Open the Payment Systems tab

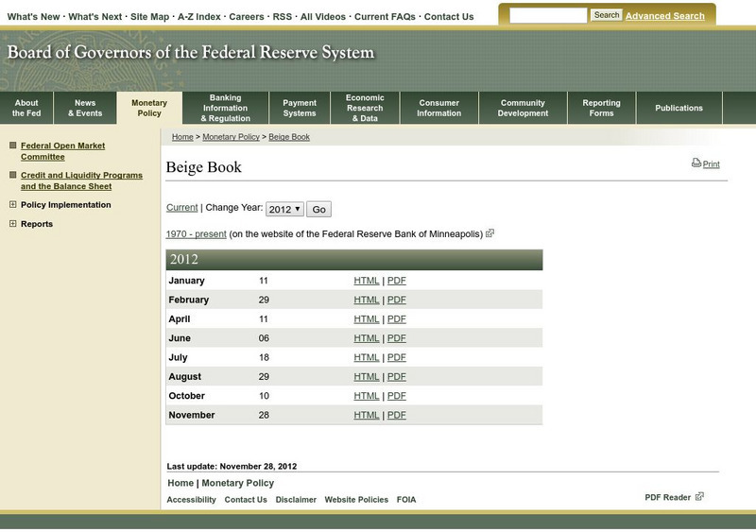pos(300,108)
